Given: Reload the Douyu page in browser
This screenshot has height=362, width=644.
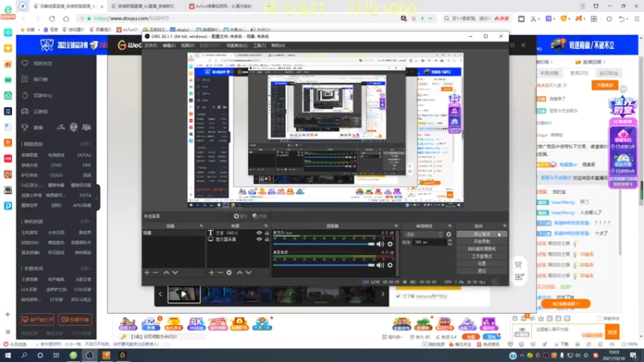Looking at the screenshot, I should (x=52, y=19).
